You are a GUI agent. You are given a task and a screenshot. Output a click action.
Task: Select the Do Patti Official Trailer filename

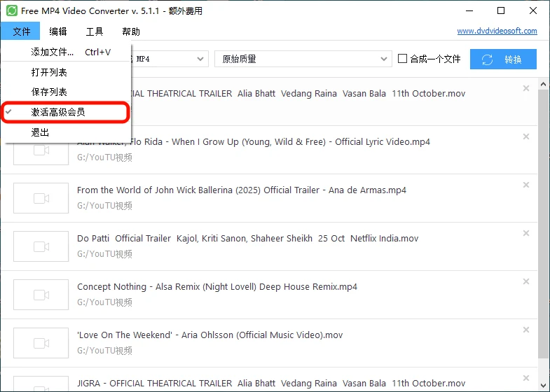coord(247,239)
